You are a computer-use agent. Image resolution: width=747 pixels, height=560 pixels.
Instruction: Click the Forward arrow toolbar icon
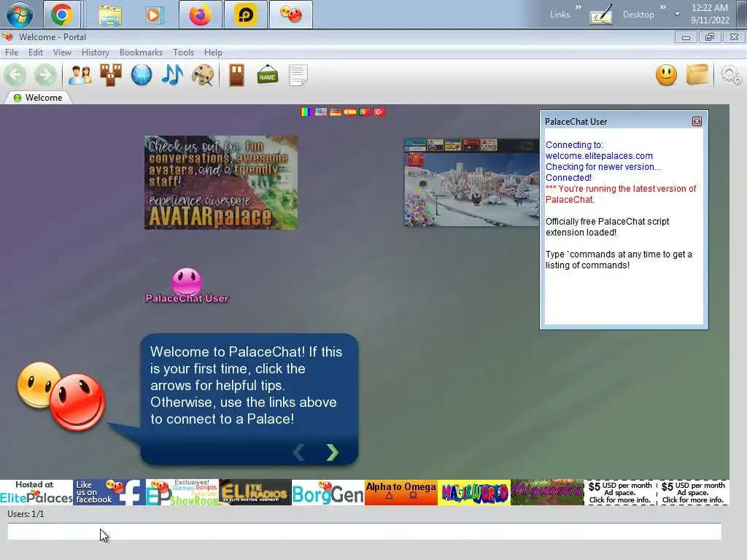45,75
